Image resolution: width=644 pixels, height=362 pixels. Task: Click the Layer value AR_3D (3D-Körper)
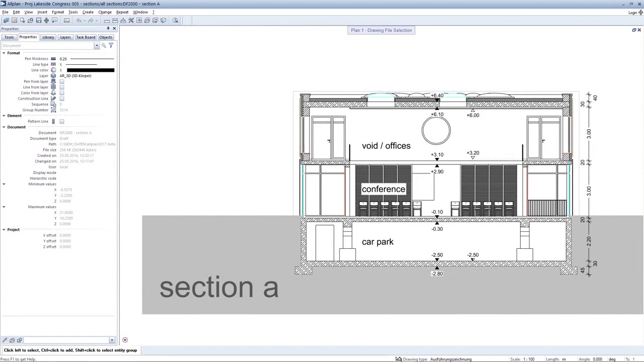[75, 76]
